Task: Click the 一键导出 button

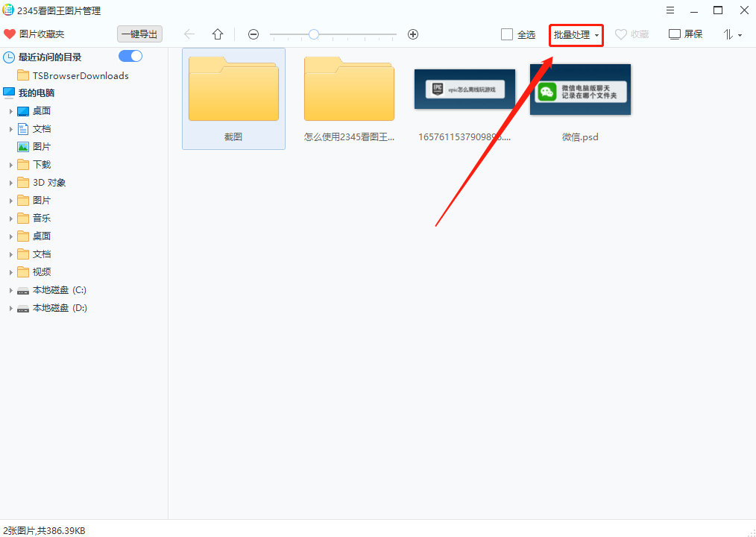Action: pyautogui.click(x=139, y=34)
